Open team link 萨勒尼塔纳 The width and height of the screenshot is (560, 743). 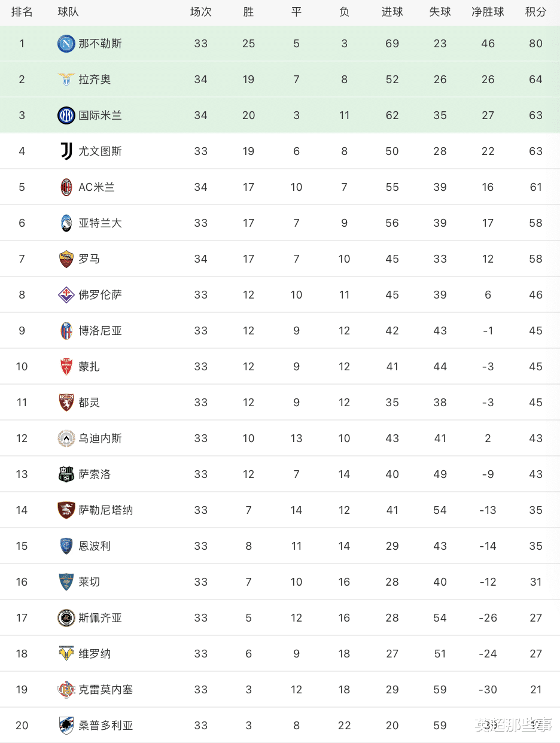point(105,510)
